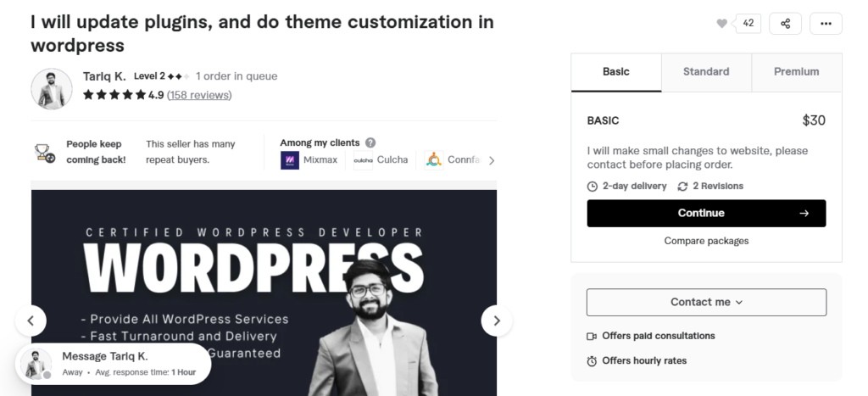
Task: Switch to the Standard package tab
Action: tap(706, 72)
